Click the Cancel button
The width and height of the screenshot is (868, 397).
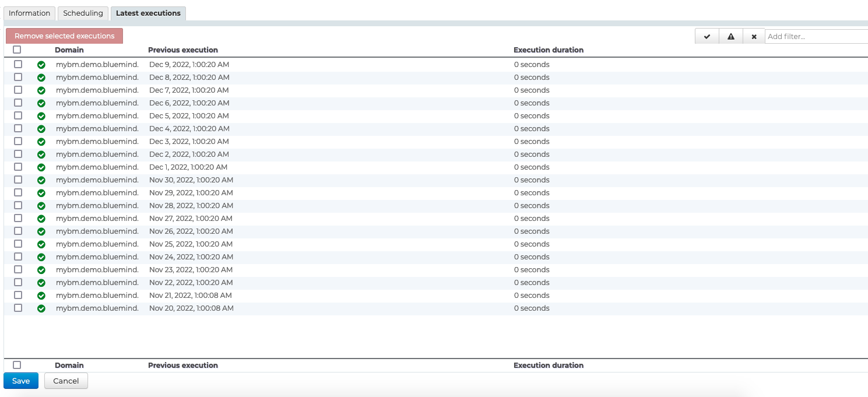point(66,381)
